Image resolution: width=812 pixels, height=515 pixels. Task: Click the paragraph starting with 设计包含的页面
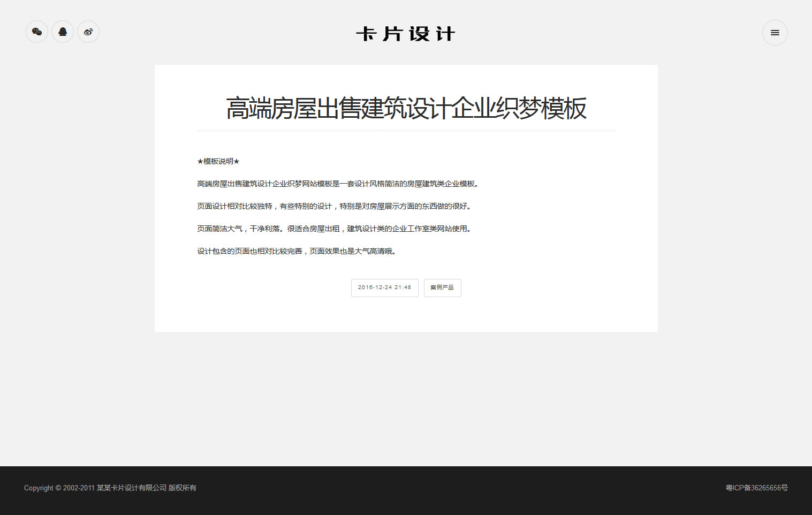click(x=297, y=251)
